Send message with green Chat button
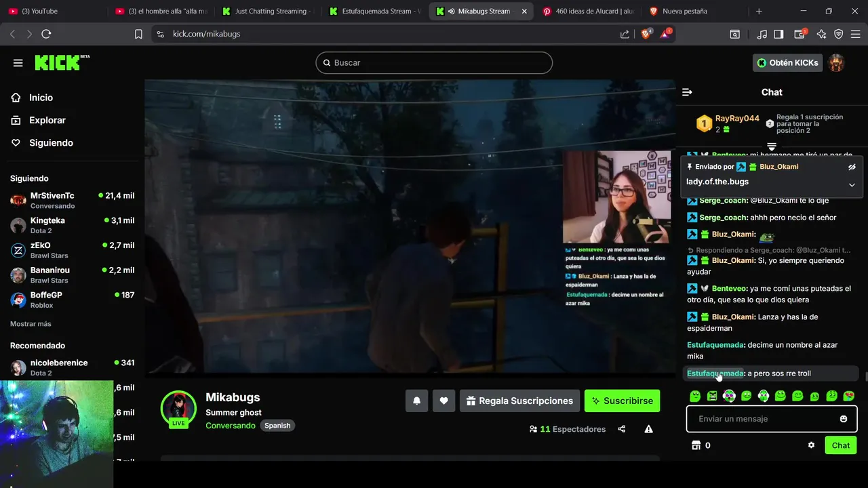 [x=841, y=445]
